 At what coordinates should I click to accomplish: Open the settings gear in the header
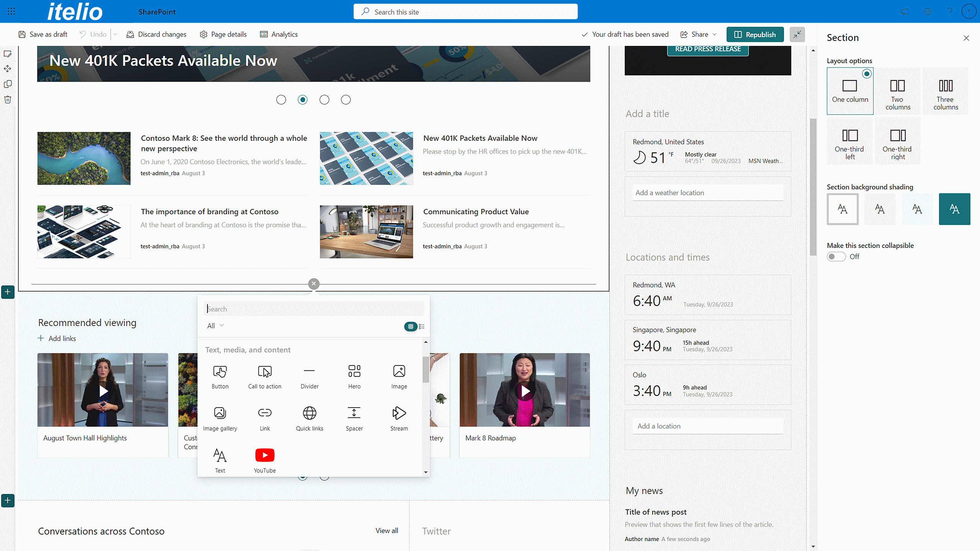point(927,11)
